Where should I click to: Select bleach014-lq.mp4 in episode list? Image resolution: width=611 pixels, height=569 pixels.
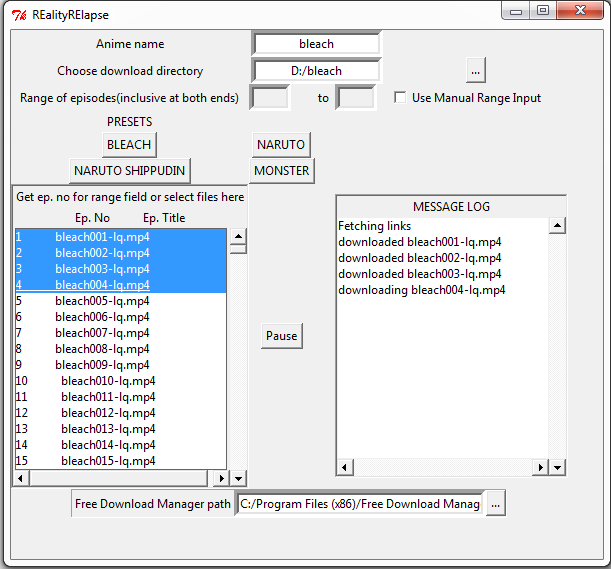tap(121, 445)
